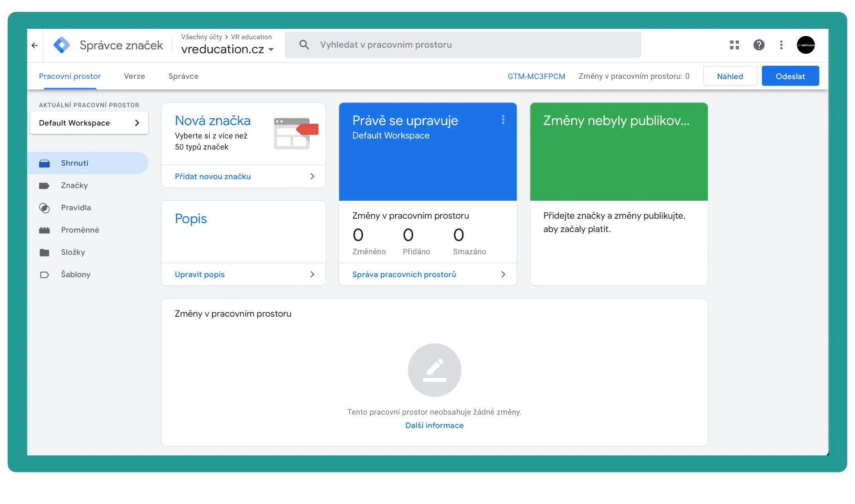Click the GTM-MC3FPCM container ID
Image resolution: width=855 pixels, height=504 pixels.
pyautogui.click(x=536, y=76)
